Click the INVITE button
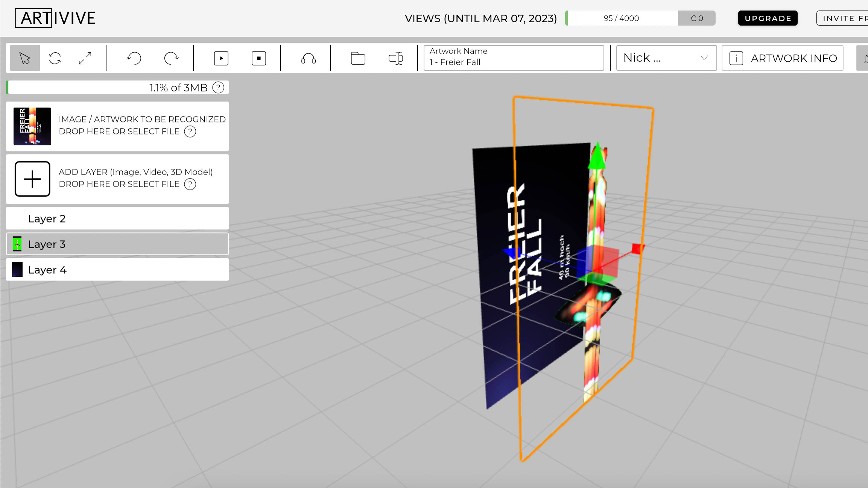The width and height of the screenshot is (868, 488). (843, 18)
